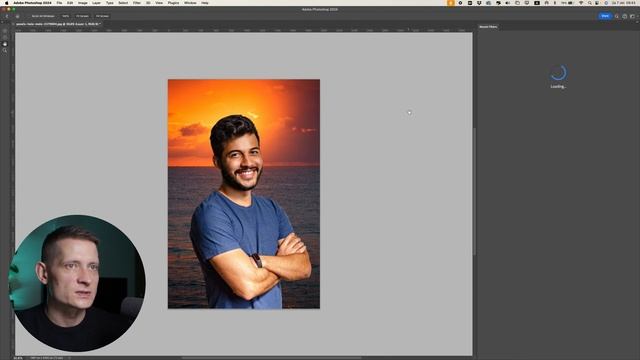Click the 100% zoom button
Image resolution: width=640 pixels, height=360 pixels.
coord(65,16)
